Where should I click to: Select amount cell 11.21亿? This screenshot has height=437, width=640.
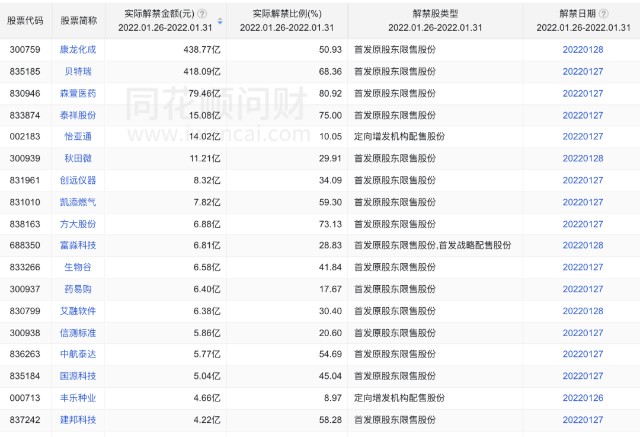[x=205, y=158]
